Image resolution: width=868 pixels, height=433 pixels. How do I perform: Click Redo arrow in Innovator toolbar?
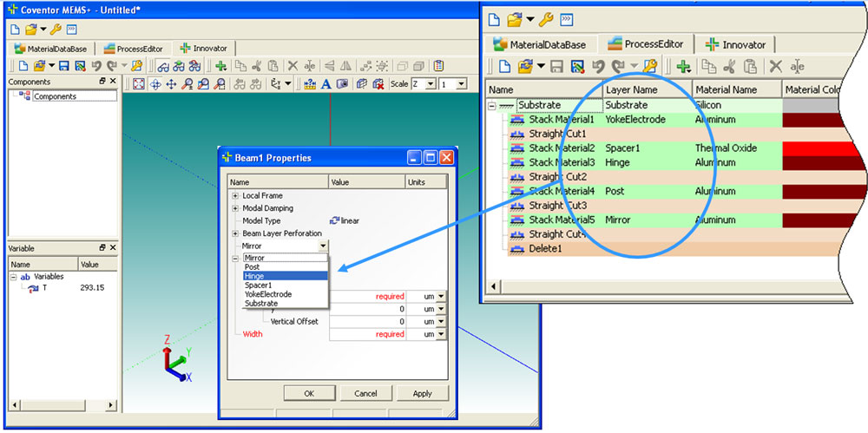tap(112, 66)
